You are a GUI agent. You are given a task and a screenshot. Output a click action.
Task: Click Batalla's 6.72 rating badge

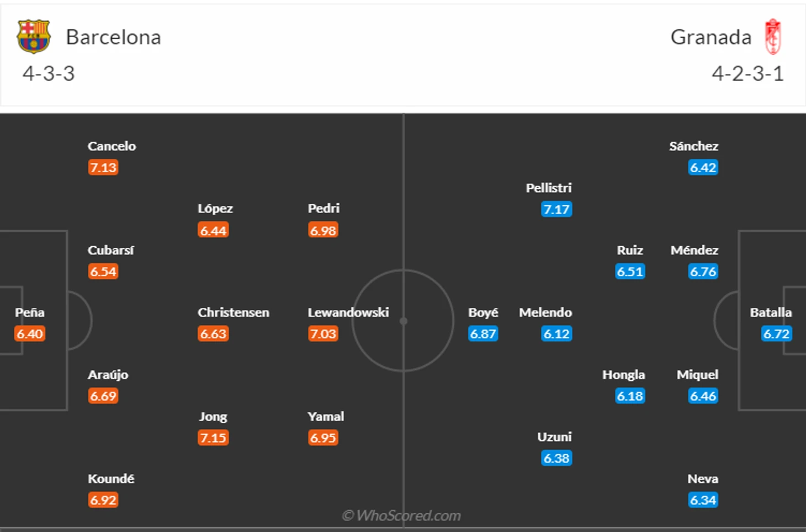pos(776,334)
